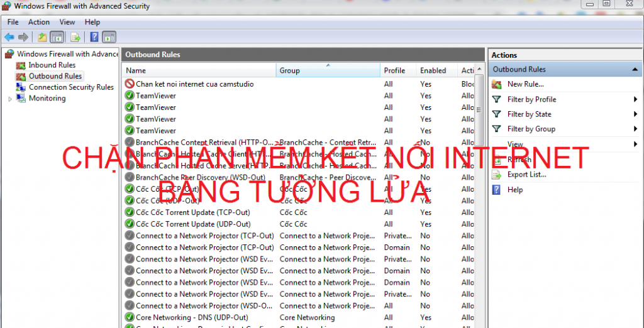Click the Inbound Rules icon in tree
The width and height of the screenshot is (644, 328).
coord(21,65)
